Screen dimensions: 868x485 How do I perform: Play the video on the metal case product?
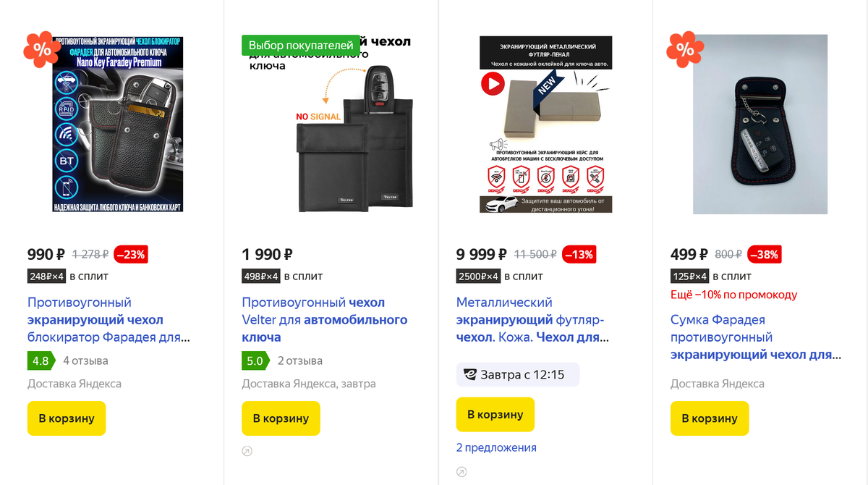tap(493, 84)
